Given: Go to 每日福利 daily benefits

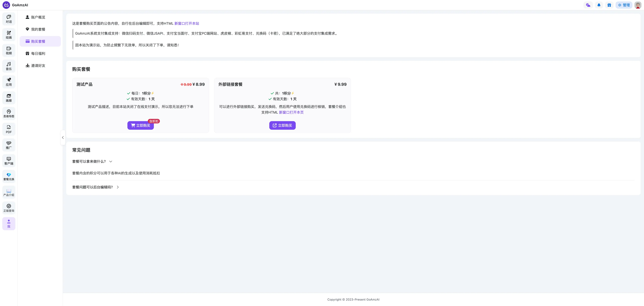Looking at the screenshot, I should [40, 54].
